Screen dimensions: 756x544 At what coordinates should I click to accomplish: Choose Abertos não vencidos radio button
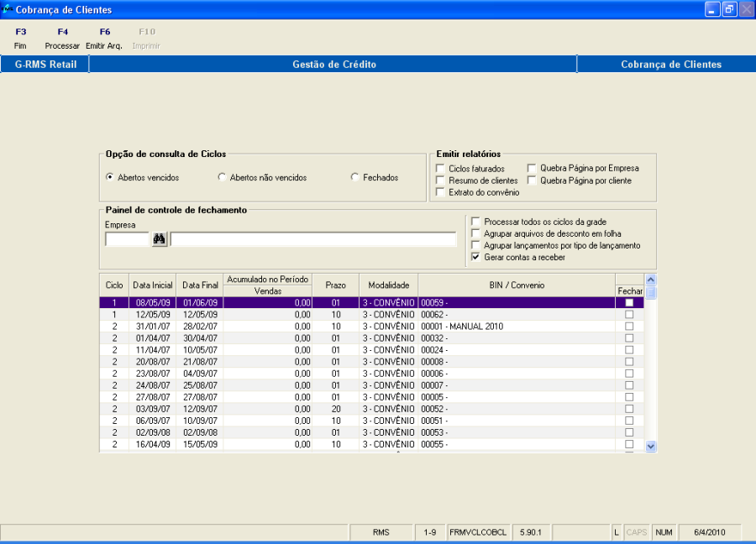tap(222, 177)
